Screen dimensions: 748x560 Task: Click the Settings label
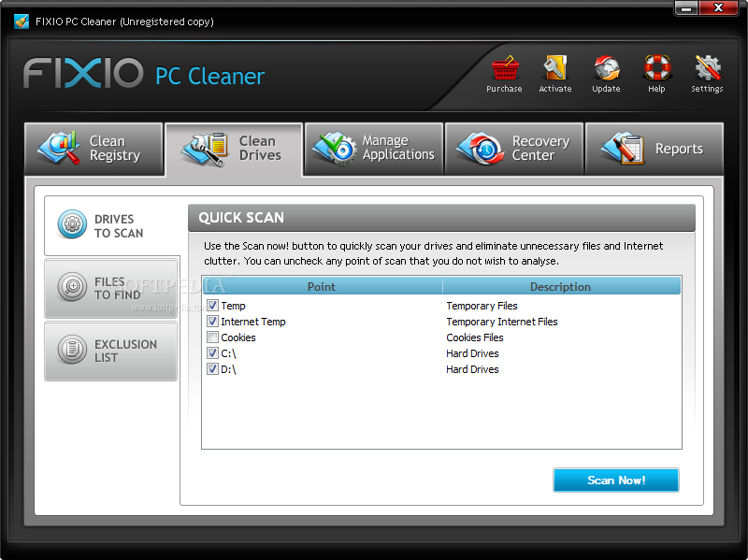coord(707,89)
